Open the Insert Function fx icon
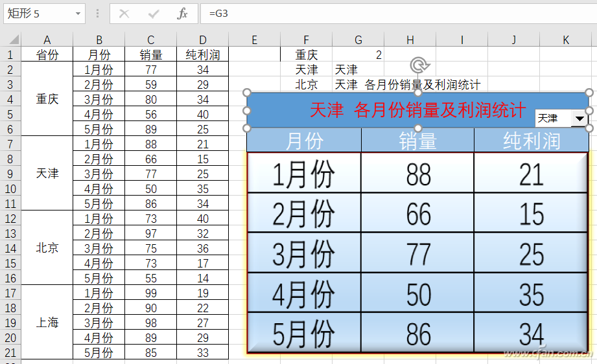 [x=182, y=14]
